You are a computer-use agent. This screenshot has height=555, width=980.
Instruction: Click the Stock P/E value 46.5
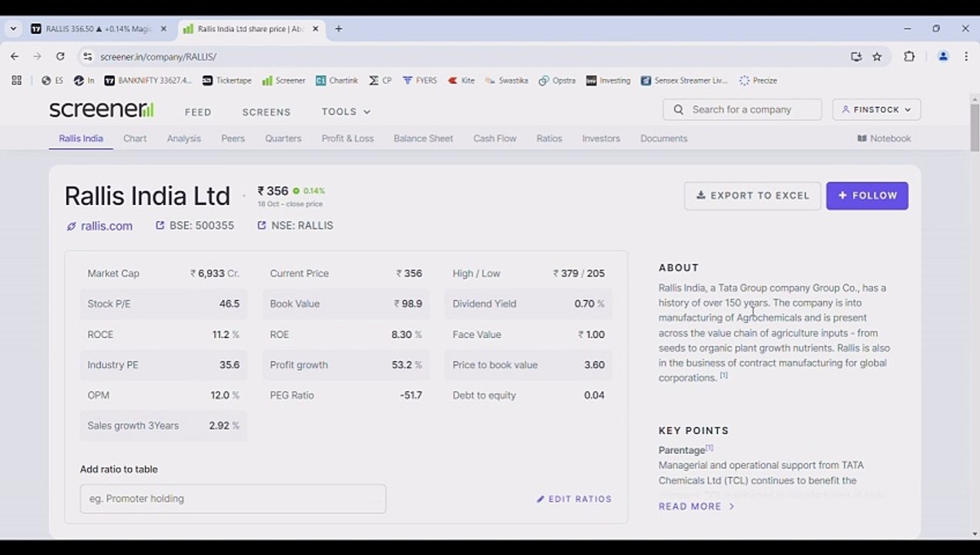tap(230, 304)
